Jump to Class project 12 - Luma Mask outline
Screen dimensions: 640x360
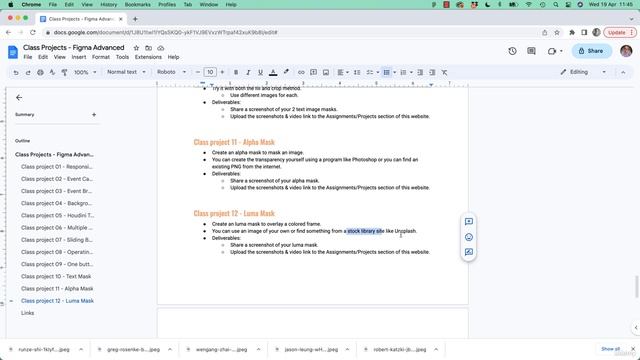click(58, 301)
